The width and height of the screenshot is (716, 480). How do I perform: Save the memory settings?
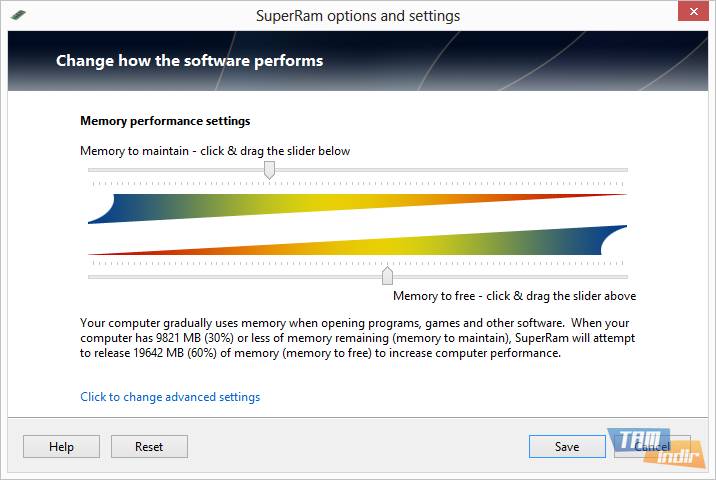[567, 447]
